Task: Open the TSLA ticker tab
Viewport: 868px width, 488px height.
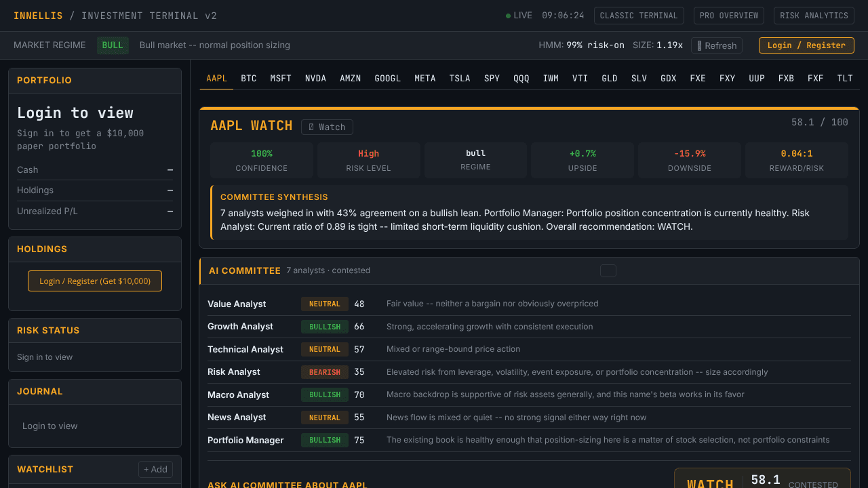Action: point(460,78)
